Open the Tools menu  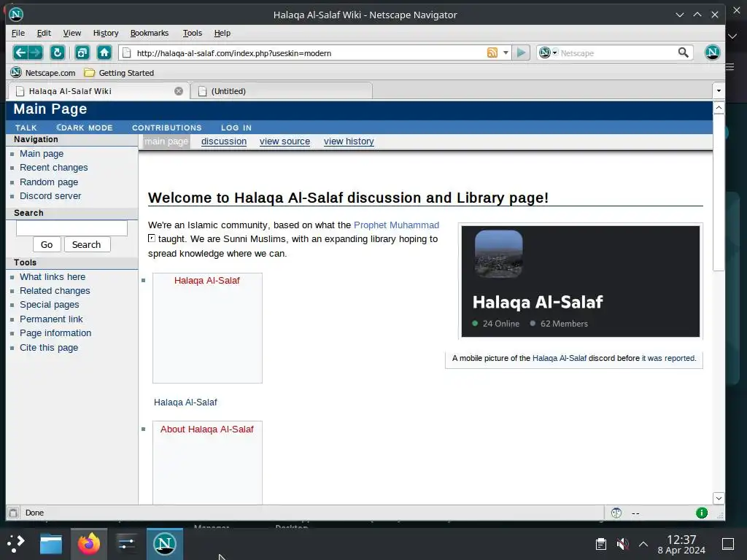point(193,33)
